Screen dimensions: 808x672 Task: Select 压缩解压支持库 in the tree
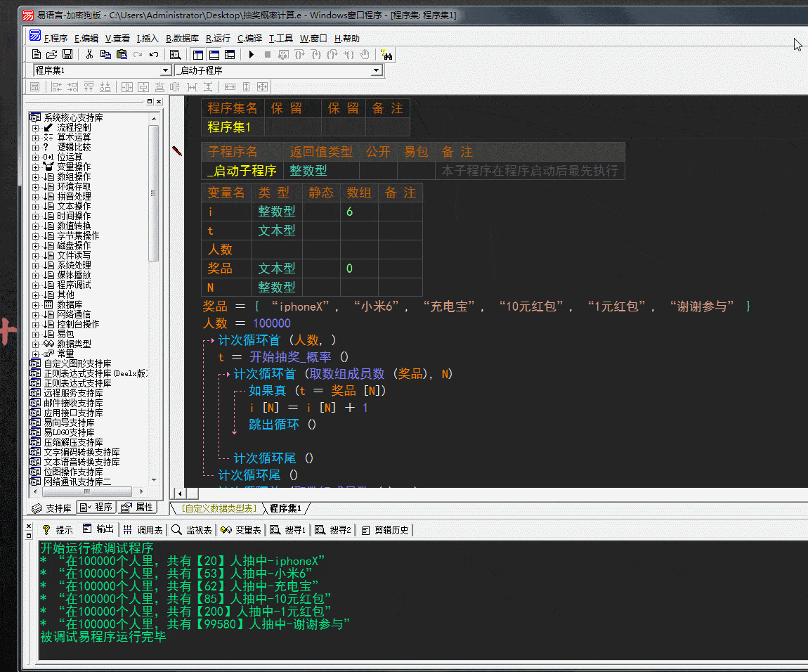pos(73,443)
